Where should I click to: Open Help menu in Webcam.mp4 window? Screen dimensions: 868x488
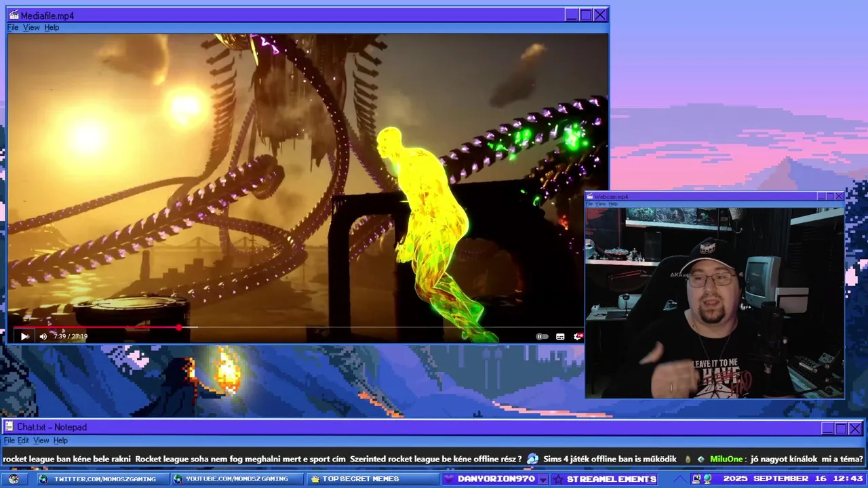(x=613, y=204)
